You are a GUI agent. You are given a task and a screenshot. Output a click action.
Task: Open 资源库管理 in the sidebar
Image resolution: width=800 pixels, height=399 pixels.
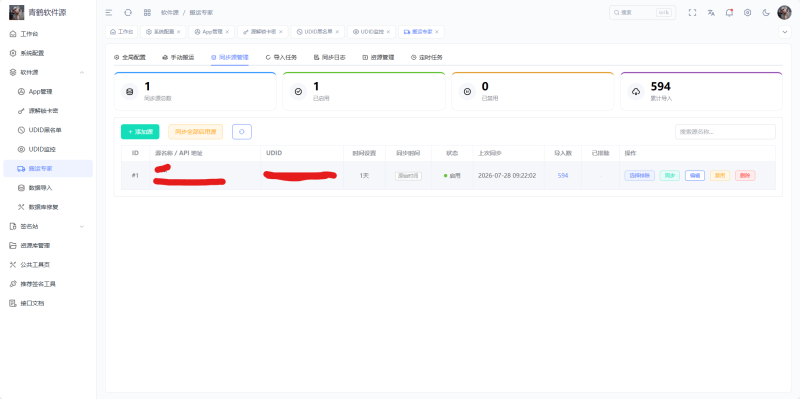pos(48,245)
